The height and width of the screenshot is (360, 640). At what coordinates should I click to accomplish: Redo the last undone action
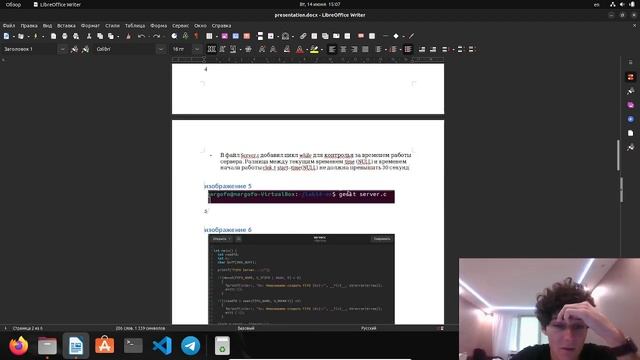156,36
